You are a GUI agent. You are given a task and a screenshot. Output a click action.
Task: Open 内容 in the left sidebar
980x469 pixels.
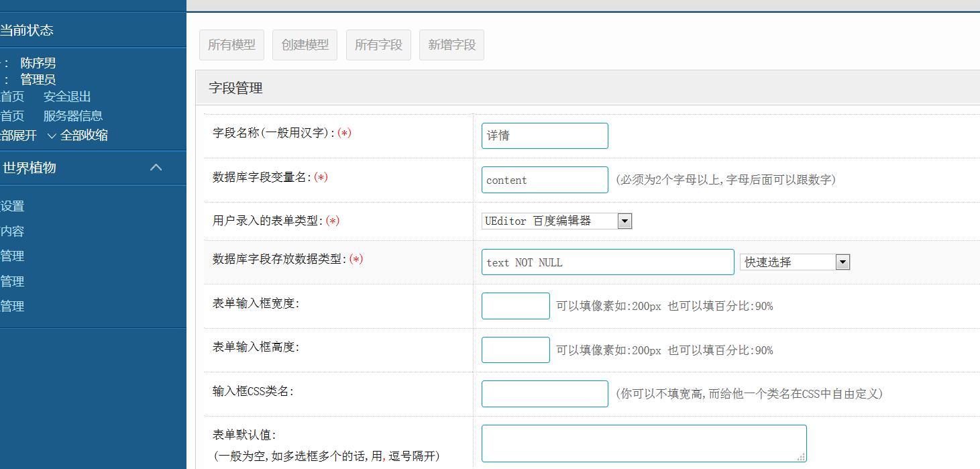point(12,231)
